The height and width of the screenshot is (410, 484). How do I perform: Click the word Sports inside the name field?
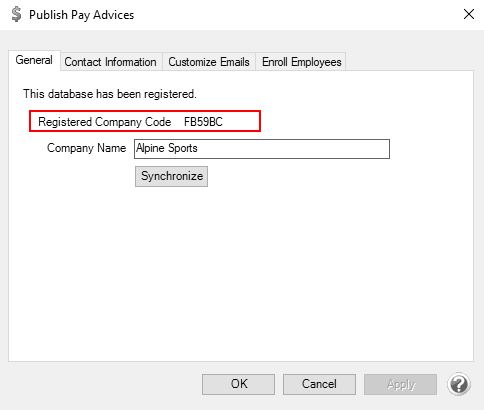click(x=182, y=148)
